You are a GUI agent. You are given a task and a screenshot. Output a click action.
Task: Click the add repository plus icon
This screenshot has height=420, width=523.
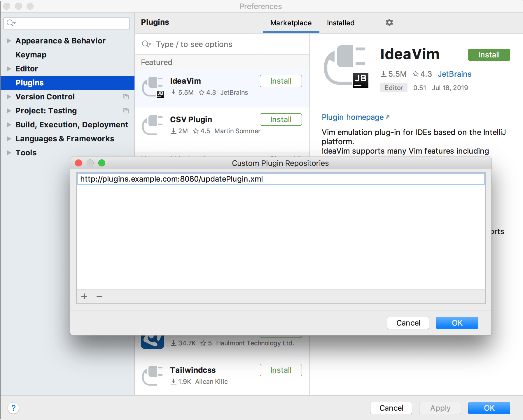[x=84, y=296]
